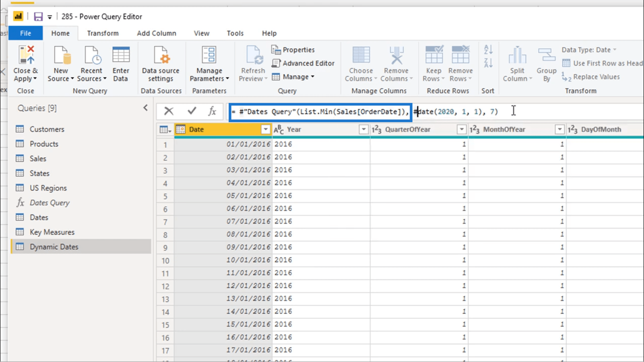Open the MonthOfYear column filter dropdown
Screen dimensions: 644x362
coord(559,130)
